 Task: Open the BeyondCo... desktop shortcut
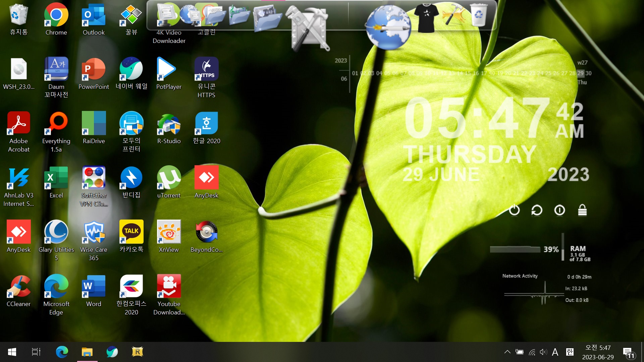click(206, 237)
